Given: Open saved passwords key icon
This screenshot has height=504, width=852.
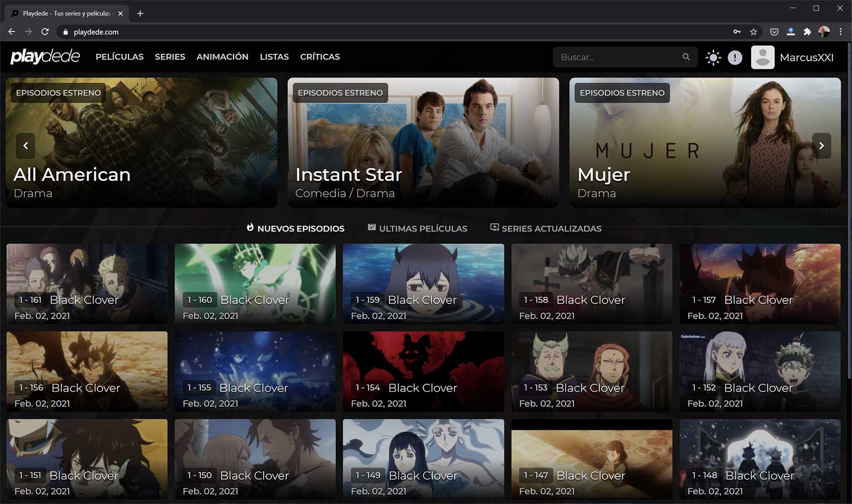Looking at the screenshot, I should tap(737, 32).
